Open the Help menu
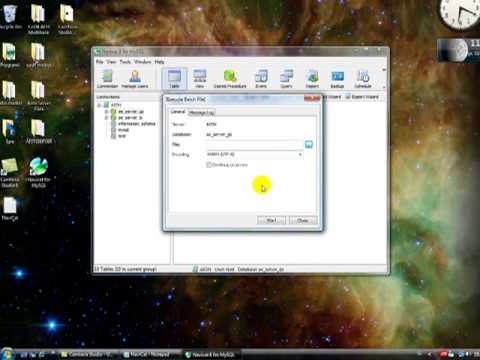 tap(159, 62)
